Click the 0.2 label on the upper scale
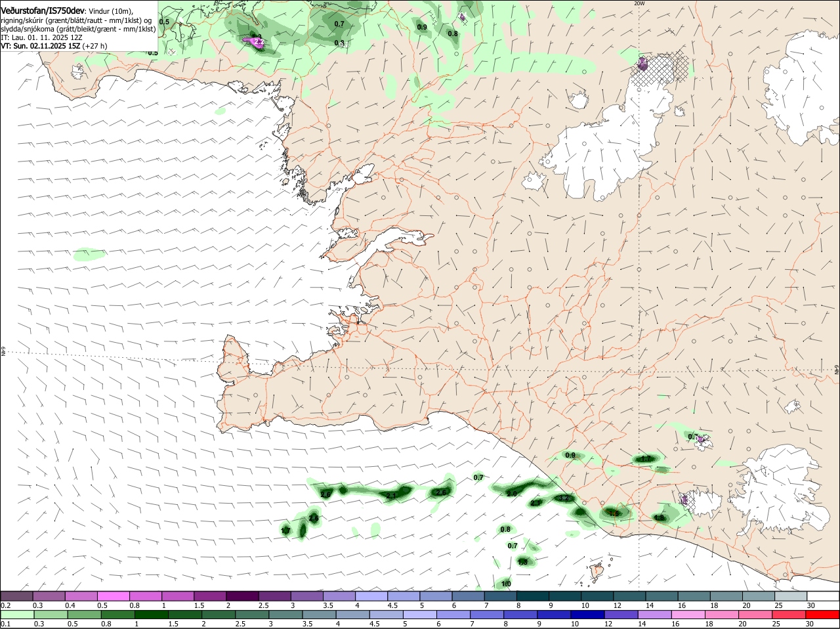Screen dimensions: 840x629 tap(5, 605)
